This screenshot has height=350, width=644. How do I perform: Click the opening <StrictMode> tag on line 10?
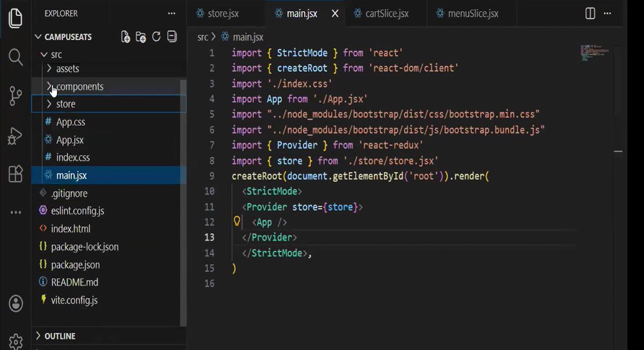click(x=272, y=191)
